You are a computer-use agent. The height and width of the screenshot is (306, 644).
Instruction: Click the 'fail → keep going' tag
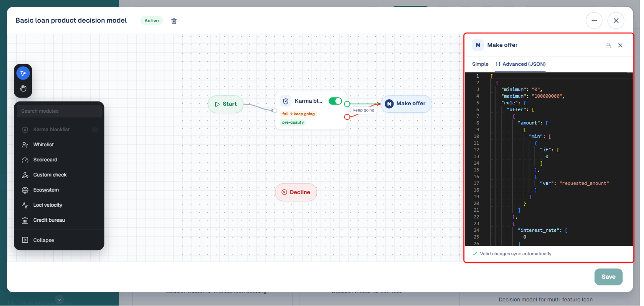(298, 114)
